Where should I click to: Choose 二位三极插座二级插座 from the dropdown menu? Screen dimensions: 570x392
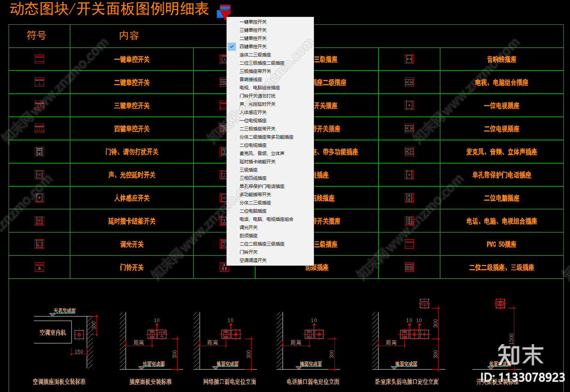pyautogui.click(x=262, y=63)
